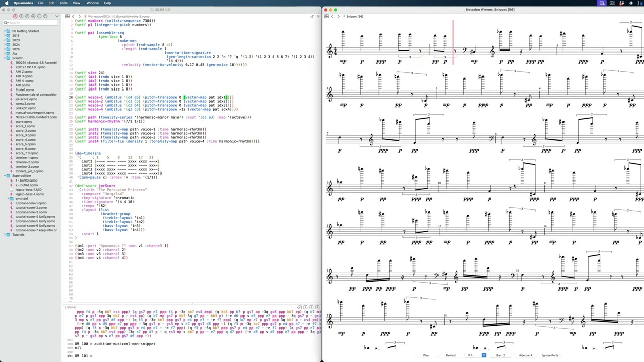Screen dimensions: 644x362
Task: Select the L filter circle in the navigator
Action: click(x=39, y=16)
